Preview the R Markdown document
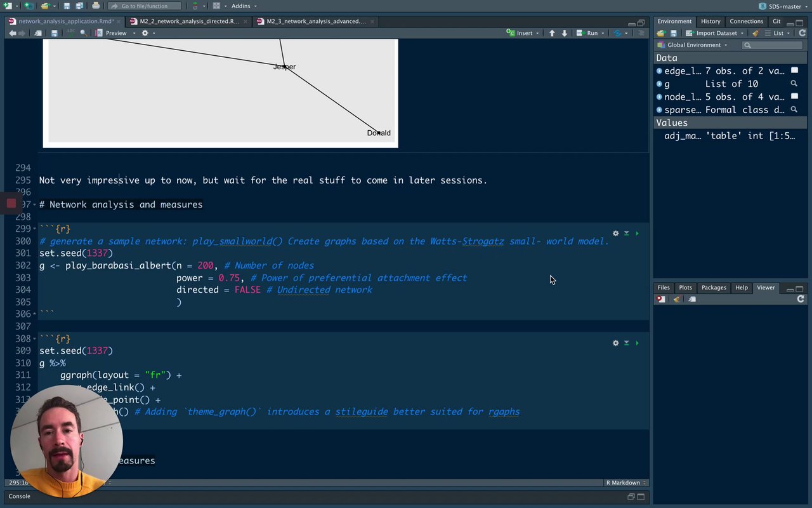This screenshot has height=508, width=812. tap(111, 33)
